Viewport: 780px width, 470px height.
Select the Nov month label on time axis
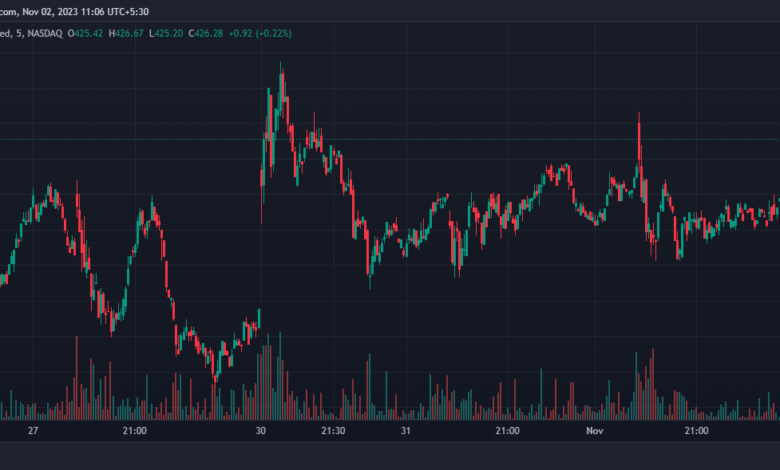coord(596,431)
